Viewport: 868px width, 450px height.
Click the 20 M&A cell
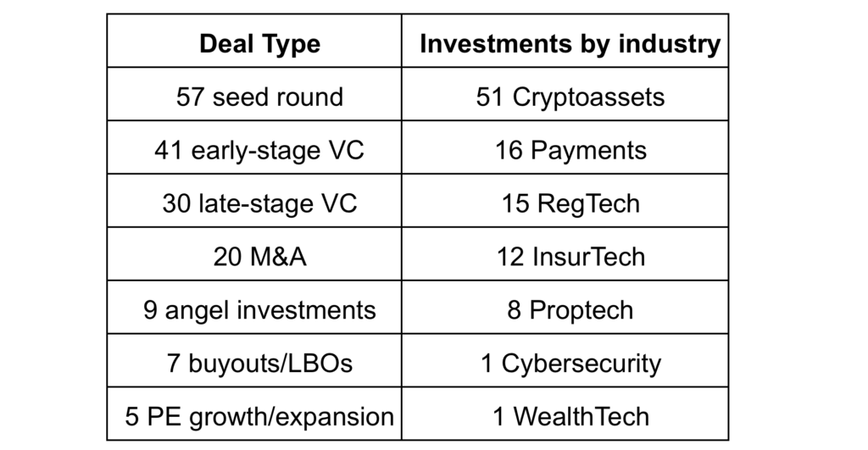point(254,253)
